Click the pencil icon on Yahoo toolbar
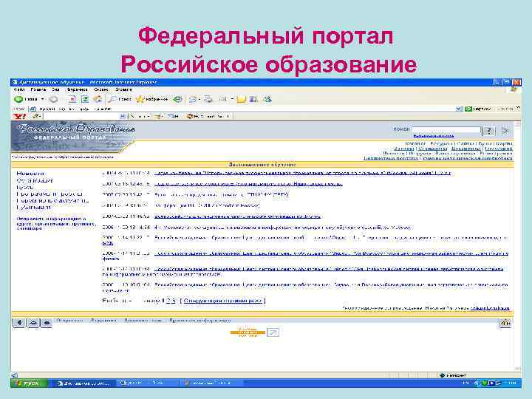This screenshot has width=532, height=399. tap(36, 117)
